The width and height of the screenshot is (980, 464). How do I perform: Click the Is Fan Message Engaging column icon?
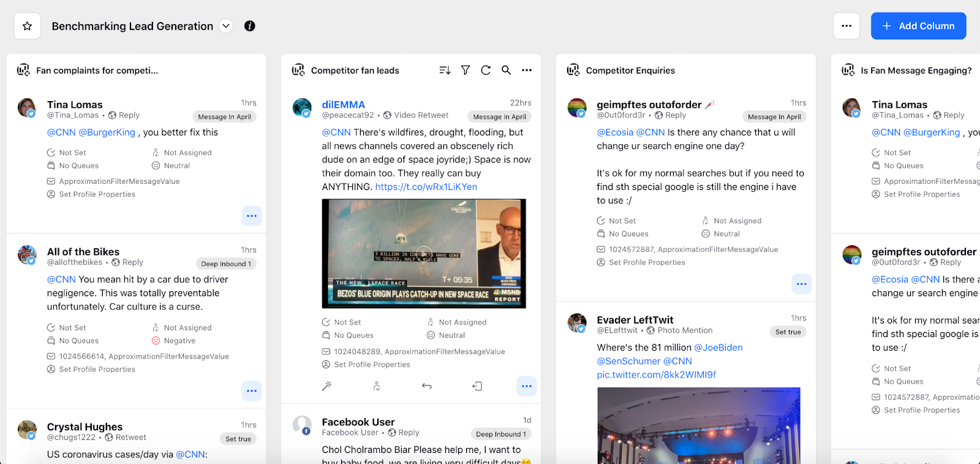point(848,70)
